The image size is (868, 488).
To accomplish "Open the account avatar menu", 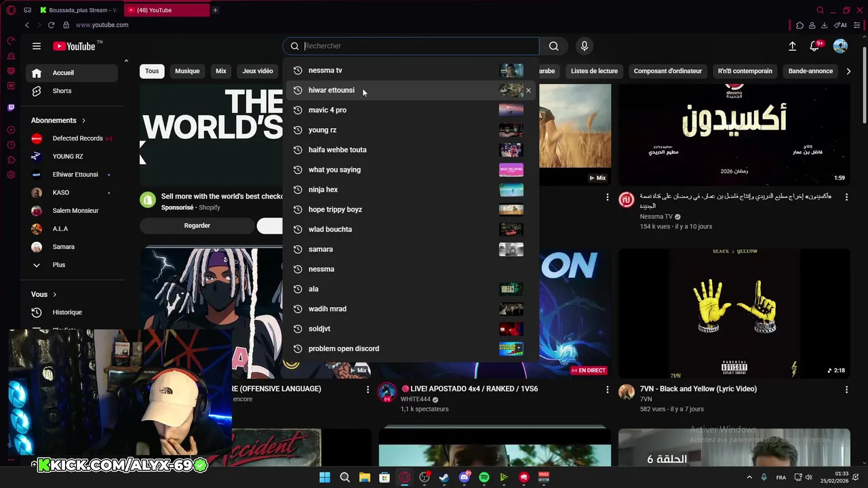I will [x=840, y=46].
